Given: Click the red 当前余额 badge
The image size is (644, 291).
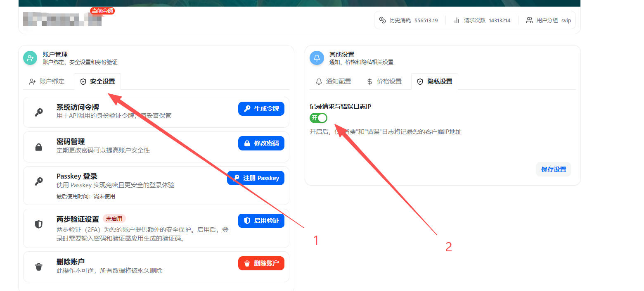Looking at the screenshot, I should tap(102, 11).
